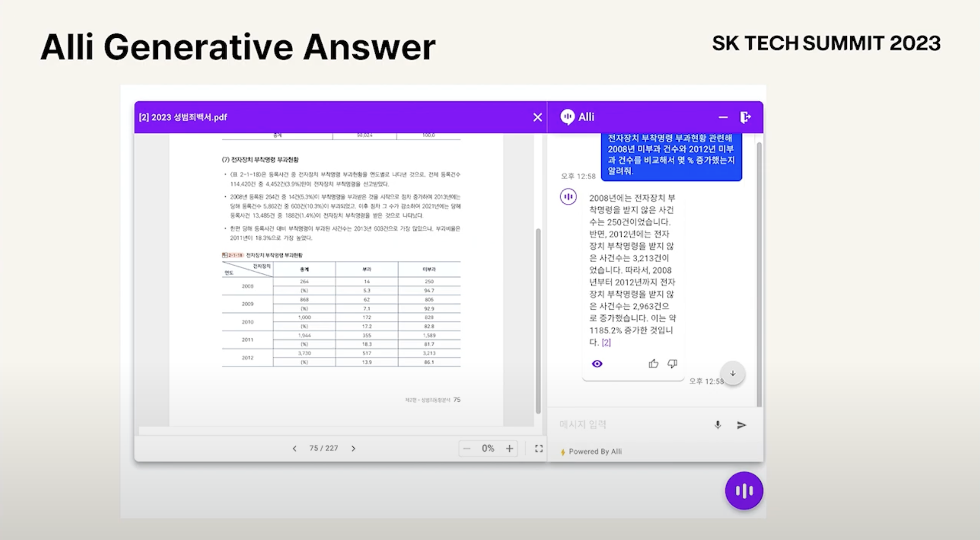Enter fullscreen mode for the PDF viewer
This screenshot has height=540, width=980.
point(539,449)
